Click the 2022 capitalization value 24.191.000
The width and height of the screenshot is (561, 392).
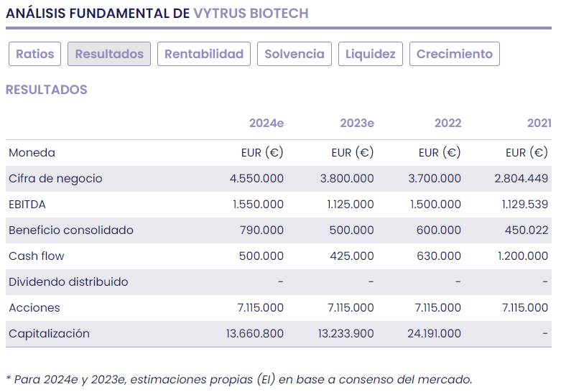[x=433, y=334]
